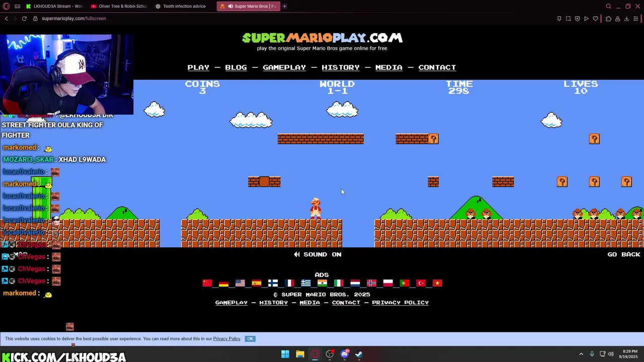Dismiss the cookie notice with OK

pyautogui.click(x=250, y=339)
